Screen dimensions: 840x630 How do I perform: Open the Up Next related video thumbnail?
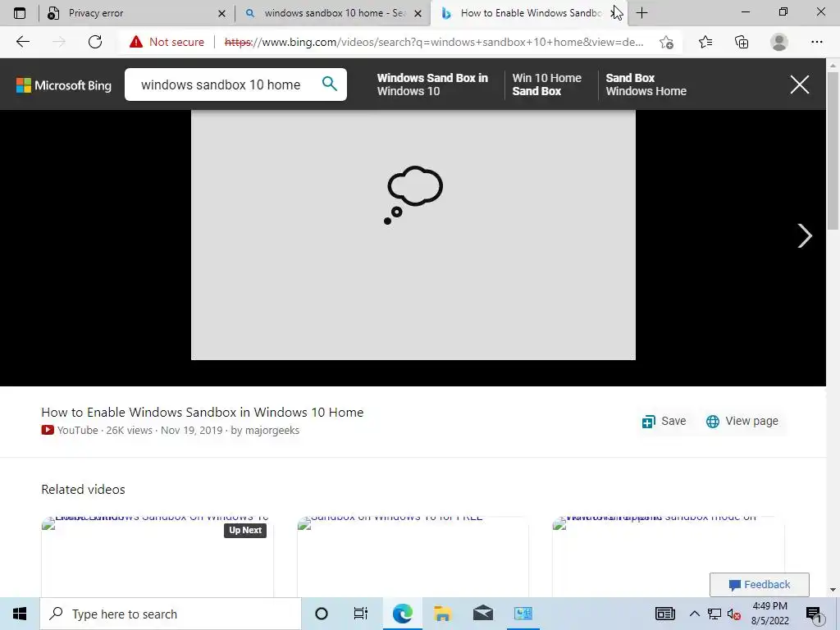click(157, 557)
